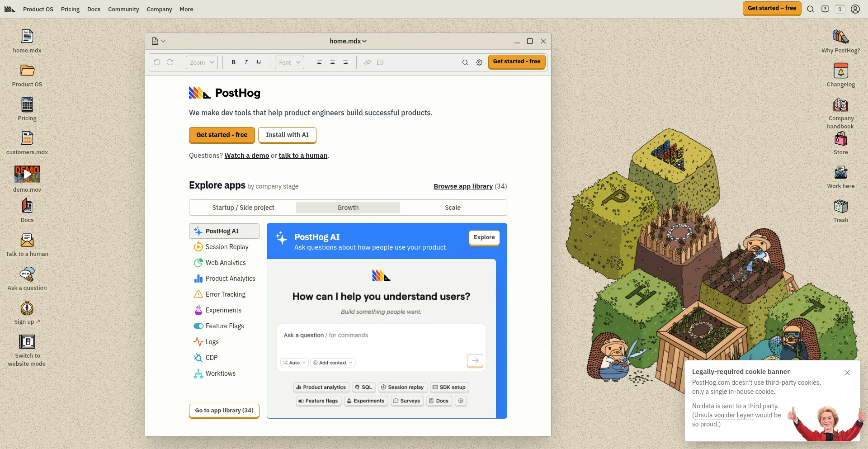The image size is (868, 449).
Task: Open the Company menu
Action: (159, 9)
